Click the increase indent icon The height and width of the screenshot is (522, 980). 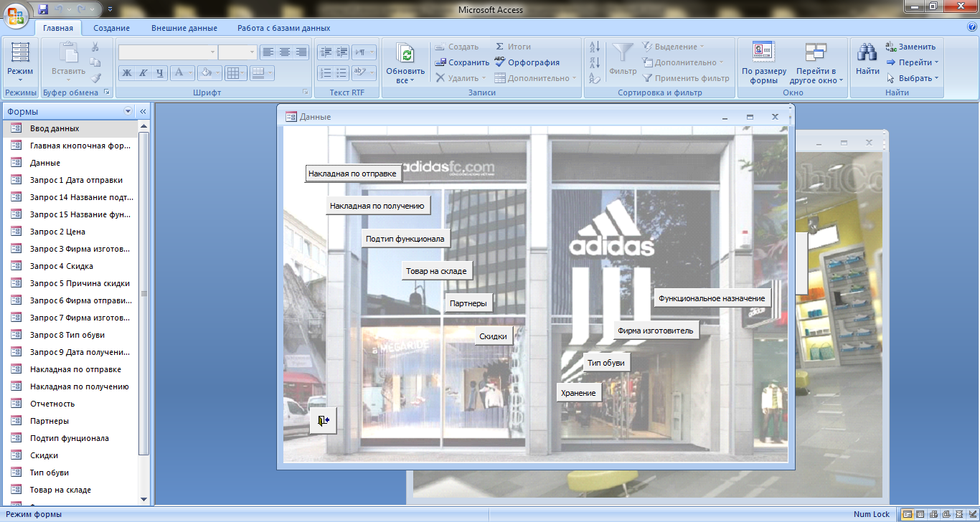[342, 52]
